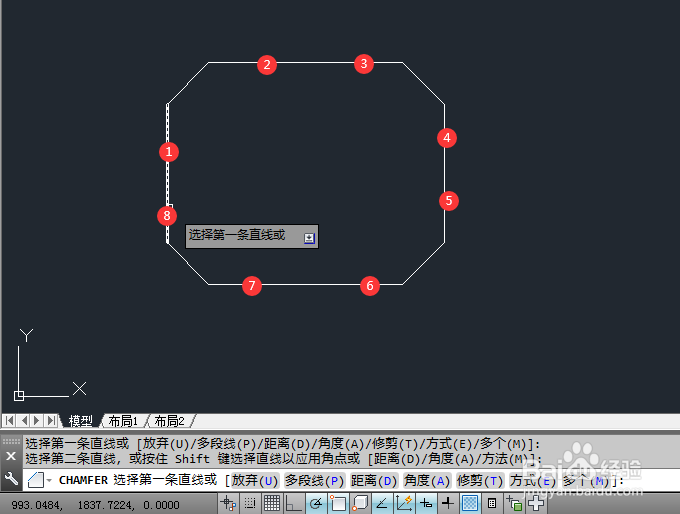The height and width of the screenshot is (514, 680).
Task: Choose 修剪(T) command option
Action: [480, 480]
